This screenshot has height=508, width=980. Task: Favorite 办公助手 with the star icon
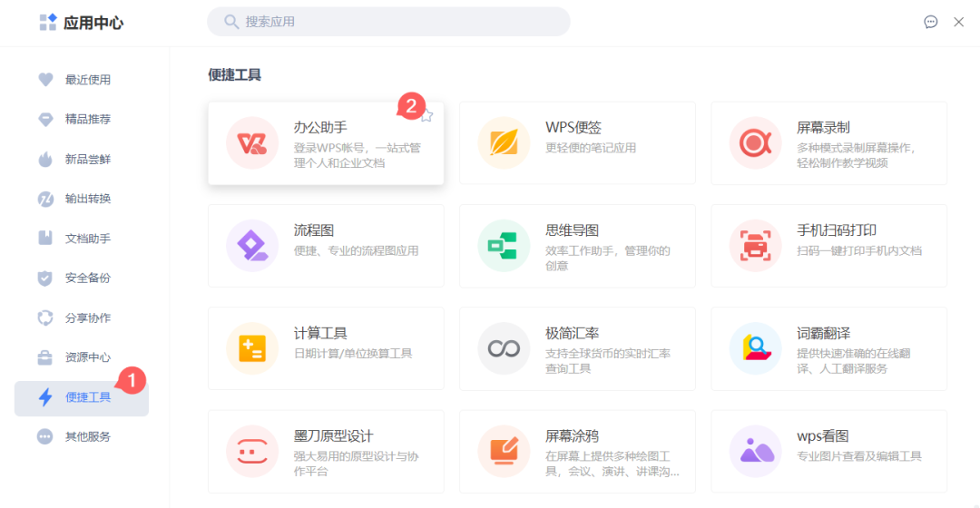pyautogui.click(x=426, y=116)
